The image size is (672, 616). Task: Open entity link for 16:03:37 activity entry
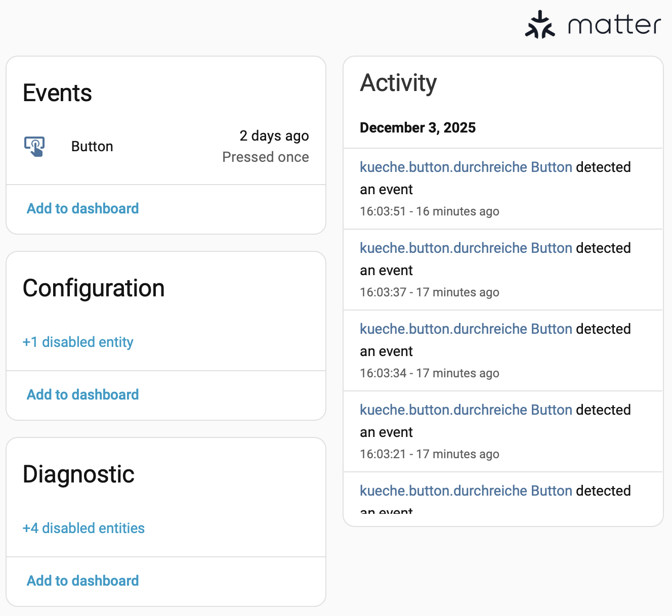pos(466,248)
